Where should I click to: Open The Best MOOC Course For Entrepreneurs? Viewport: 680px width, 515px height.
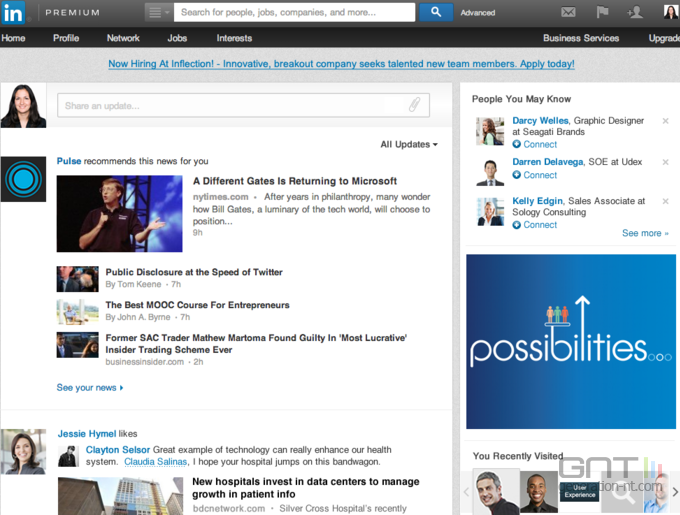[197, 305]
